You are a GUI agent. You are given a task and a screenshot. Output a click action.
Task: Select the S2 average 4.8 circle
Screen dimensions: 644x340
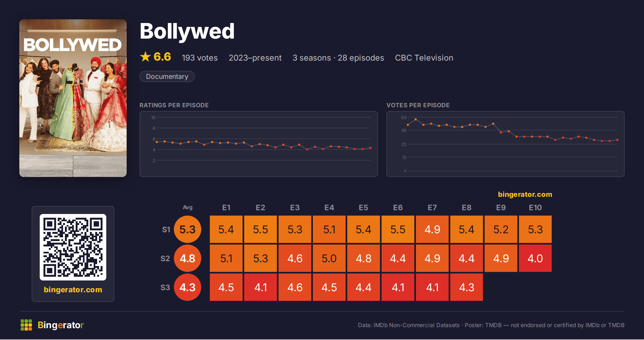tap(188, 258)
